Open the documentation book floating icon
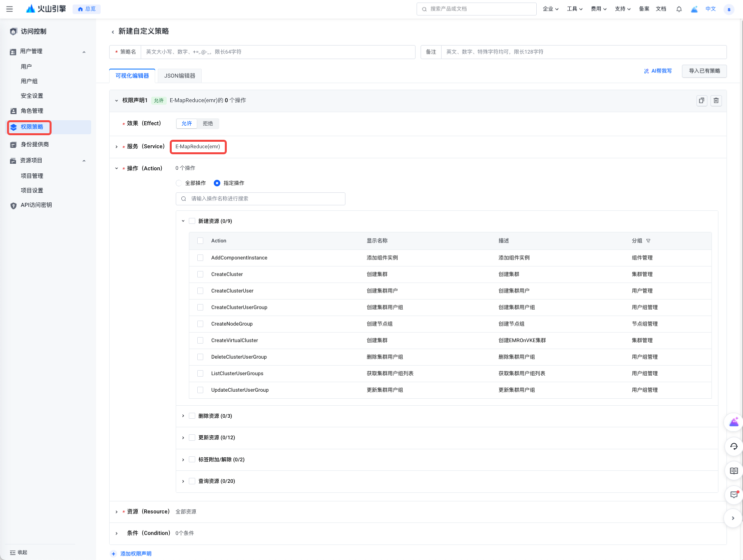 tap(733, 471)
